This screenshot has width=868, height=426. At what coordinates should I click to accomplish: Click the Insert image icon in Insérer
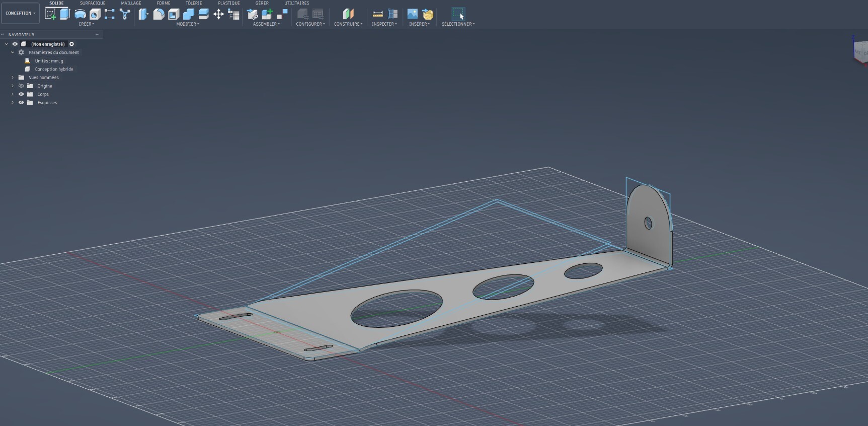pyautogui.click(x=413, y=14)
